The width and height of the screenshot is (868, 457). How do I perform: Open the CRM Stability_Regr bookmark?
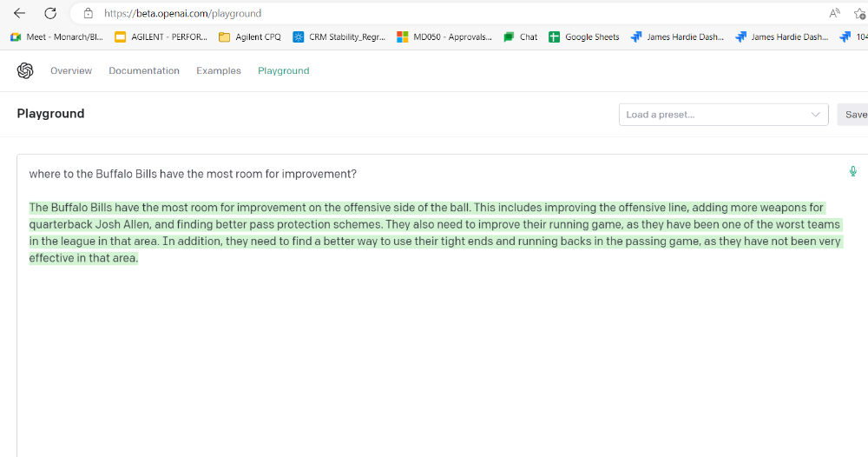tap(339, 37)
